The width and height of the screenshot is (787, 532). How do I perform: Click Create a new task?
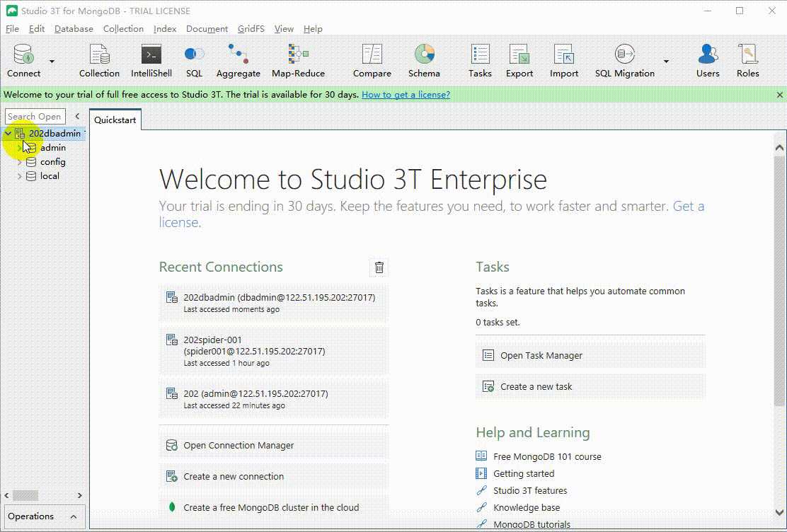(590, 386)
